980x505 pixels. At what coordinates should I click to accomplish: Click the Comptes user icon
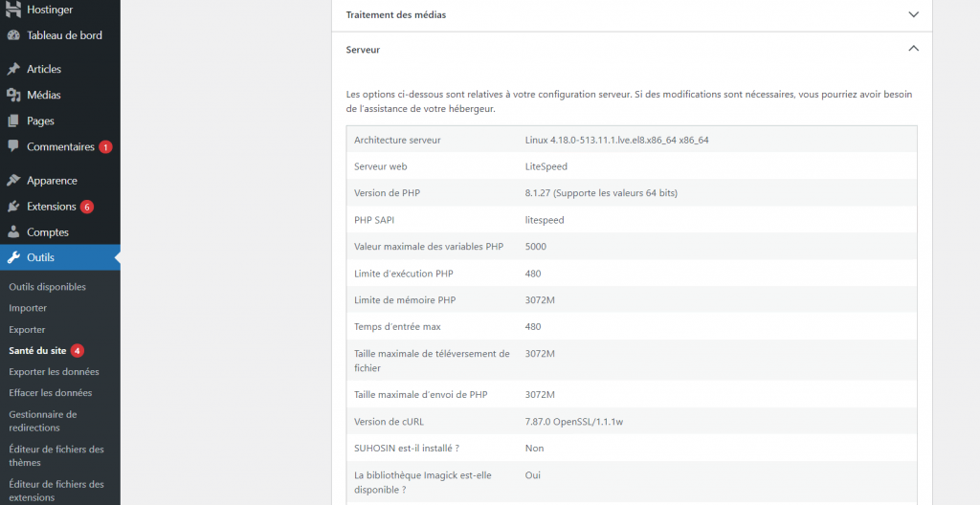pyautogui.click(x=13, y=232)
